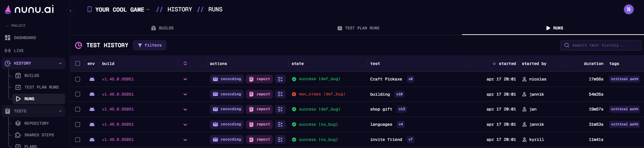Toggle expand-all rows in the table header
This screenshot has height=148, width=644.
pyautogui.click(x=185, y=64)
